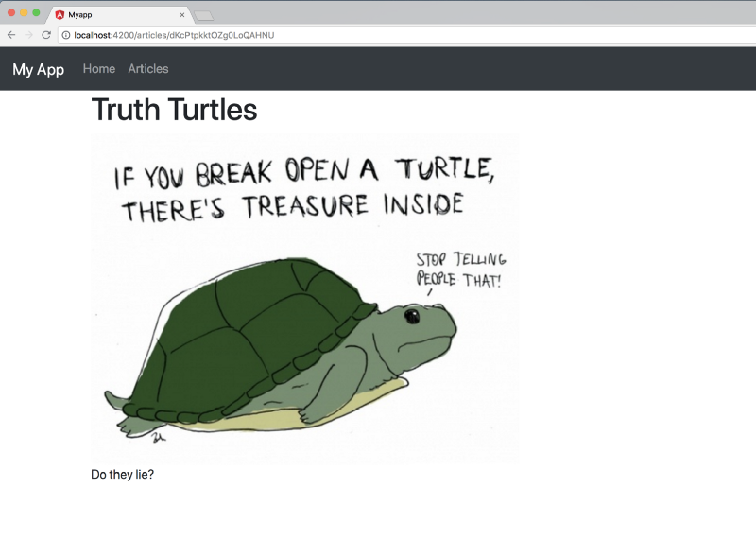Select the Myapp browser tab
The width and height of the screenshot is (756, 558).
(x=121, y=15)
